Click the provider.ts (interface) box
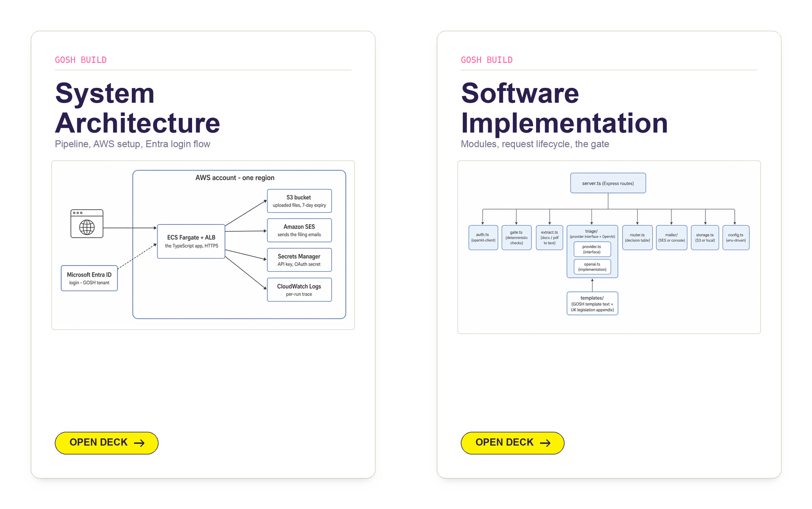This screenshot has height=509, width=812. (x=592, y=249)
